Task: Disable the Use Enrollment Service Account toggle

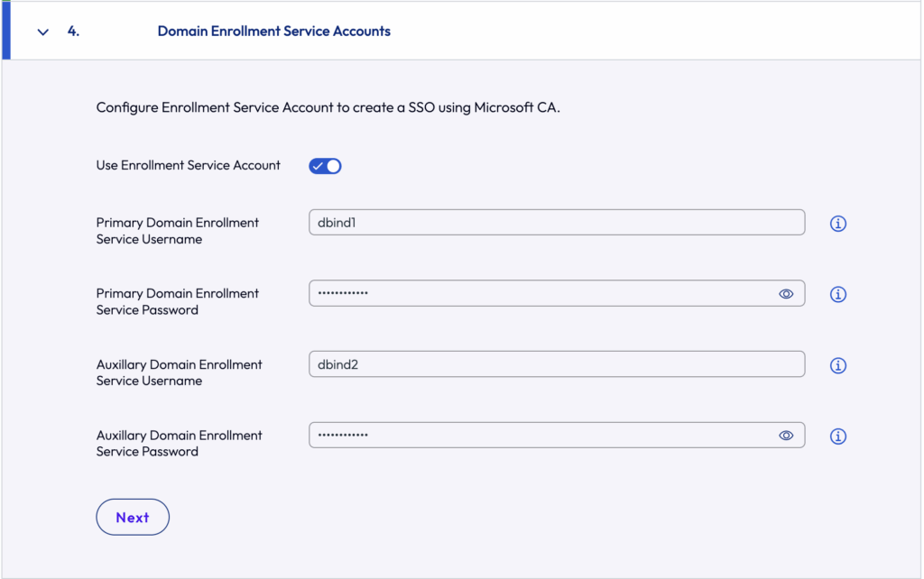Action: (325, 166)
